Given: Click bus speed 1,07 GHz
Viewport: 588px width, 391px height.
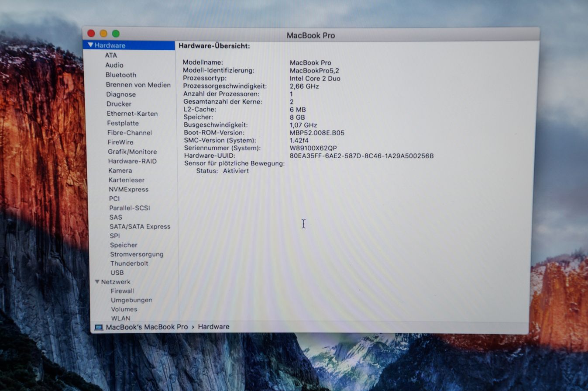Looking at the screenshot, I should (x=303, y=125).
